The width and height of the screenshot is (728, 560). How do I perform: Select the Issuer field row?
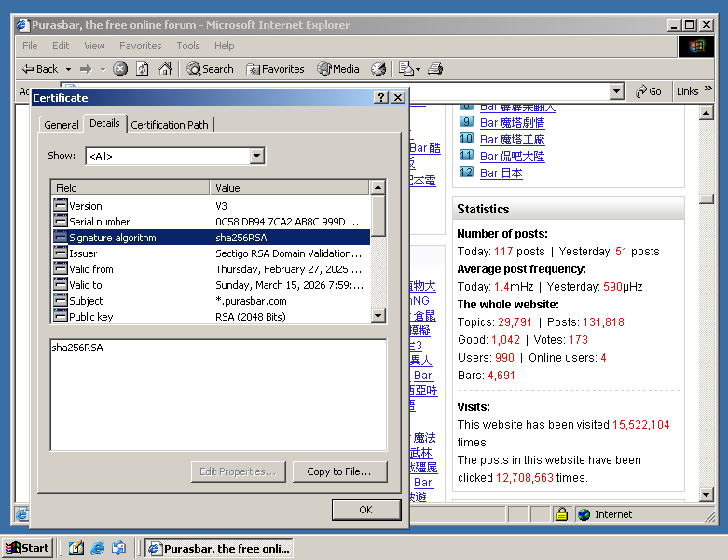212,253
